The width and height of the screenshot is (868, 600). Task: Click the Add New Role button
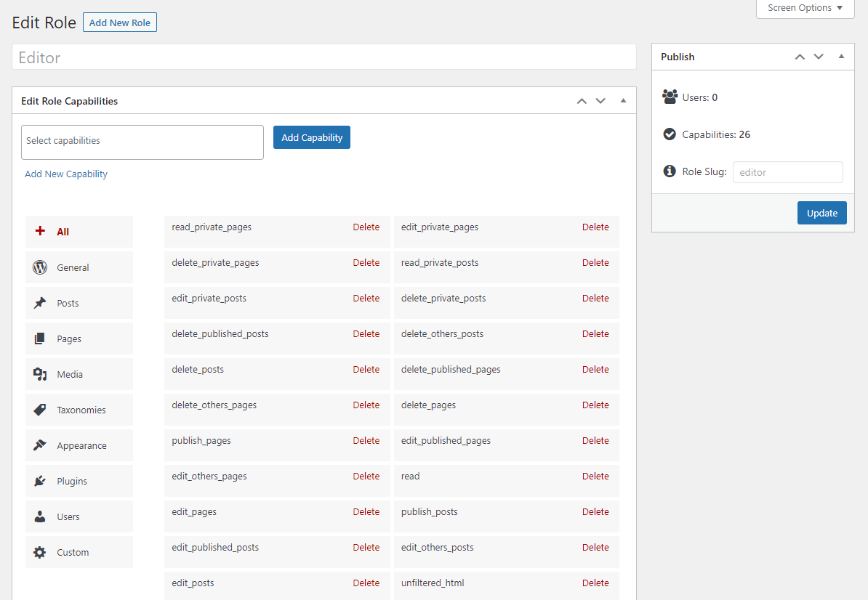tap(119, 23)
